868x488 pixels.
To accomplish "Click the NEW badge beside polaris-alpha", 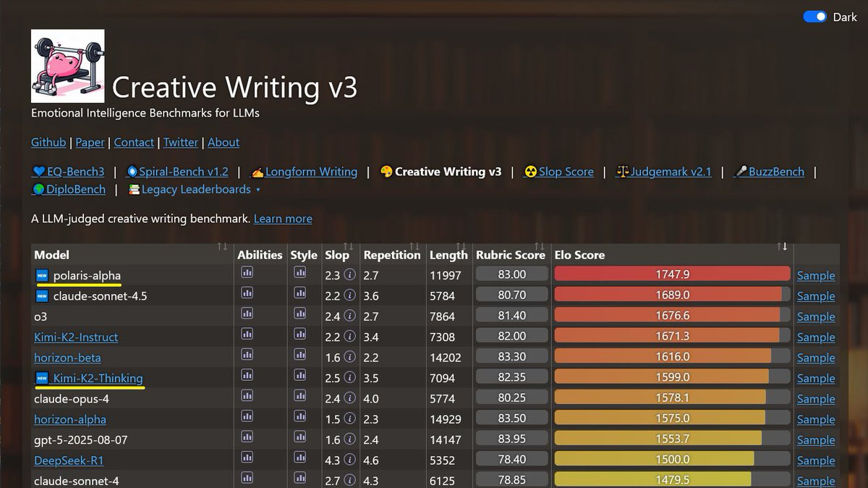I will tap(41, 275).
